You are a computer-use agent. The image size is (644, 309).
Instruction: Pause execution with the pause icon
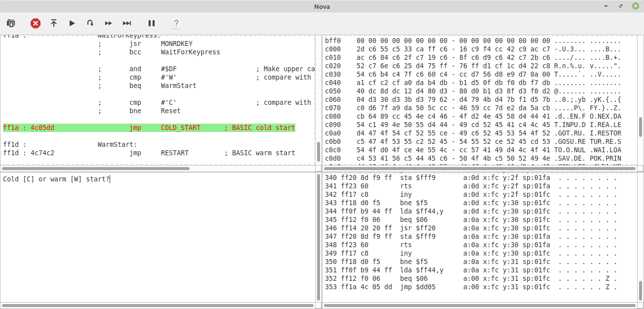152,23
